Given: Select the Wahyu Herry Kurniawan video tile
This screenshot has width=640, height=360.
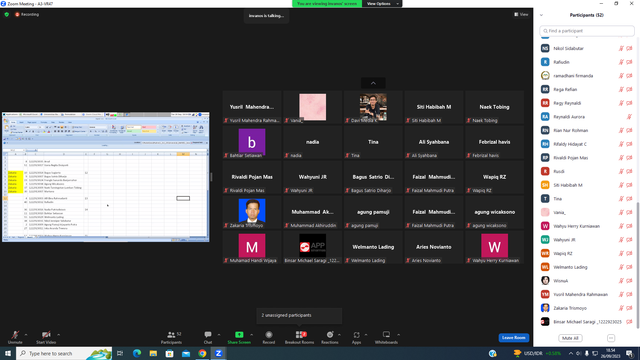Looking at the screenshot, I should coord(494,247).
